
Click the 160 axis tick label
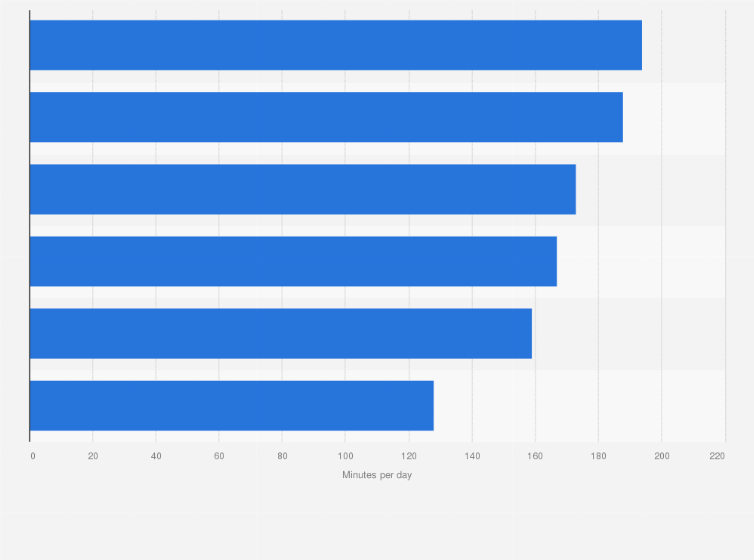pyautogui.click(x=535, y=456)
